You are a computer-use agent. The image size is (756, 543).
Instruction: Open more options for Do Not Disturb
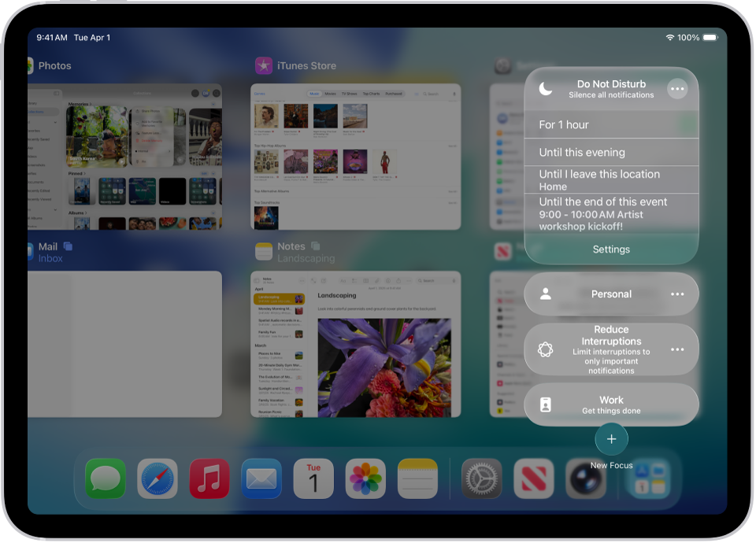[x=677, y=89]
